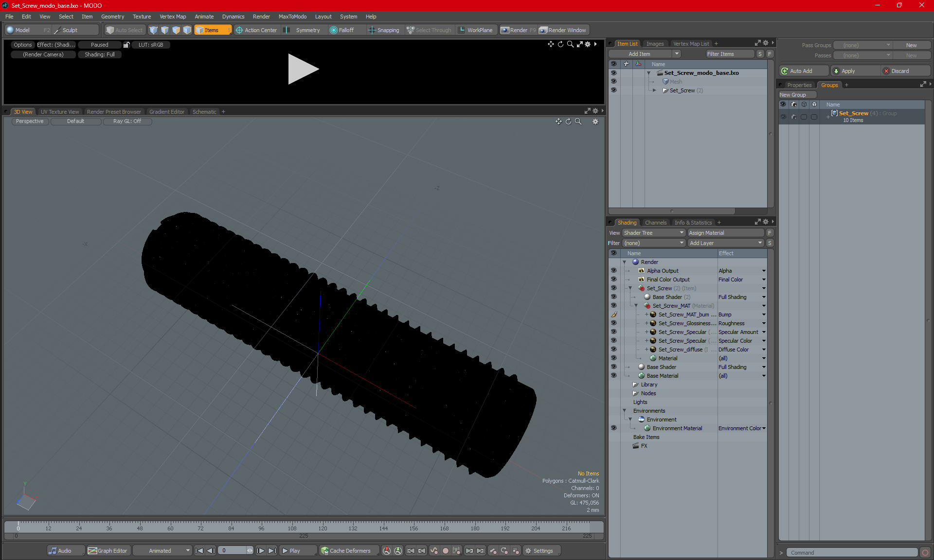
Task: Open the Render Window
Action: pos(563,30)
